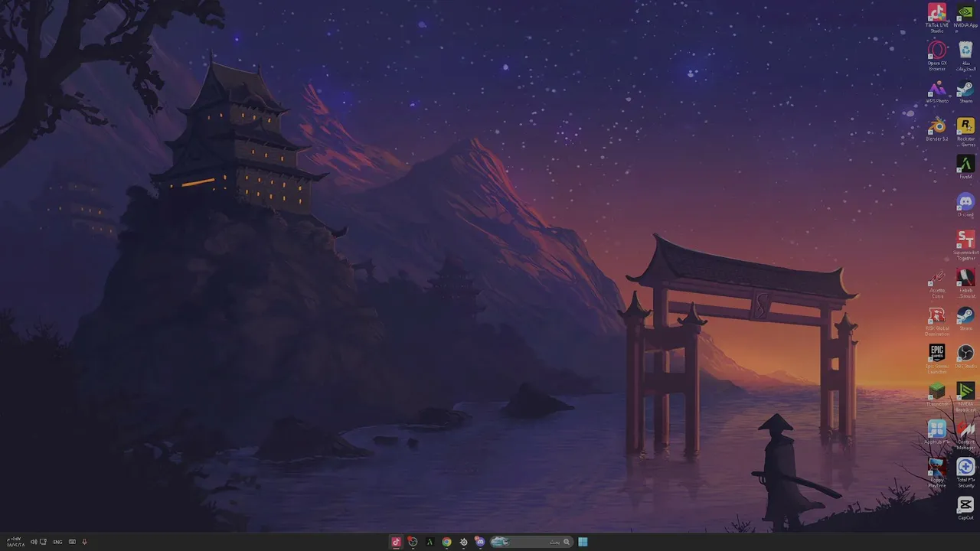Screen dimensions: 980x551
Task: Click the microphone icon in system tray
Action: (x=84, y=542)
